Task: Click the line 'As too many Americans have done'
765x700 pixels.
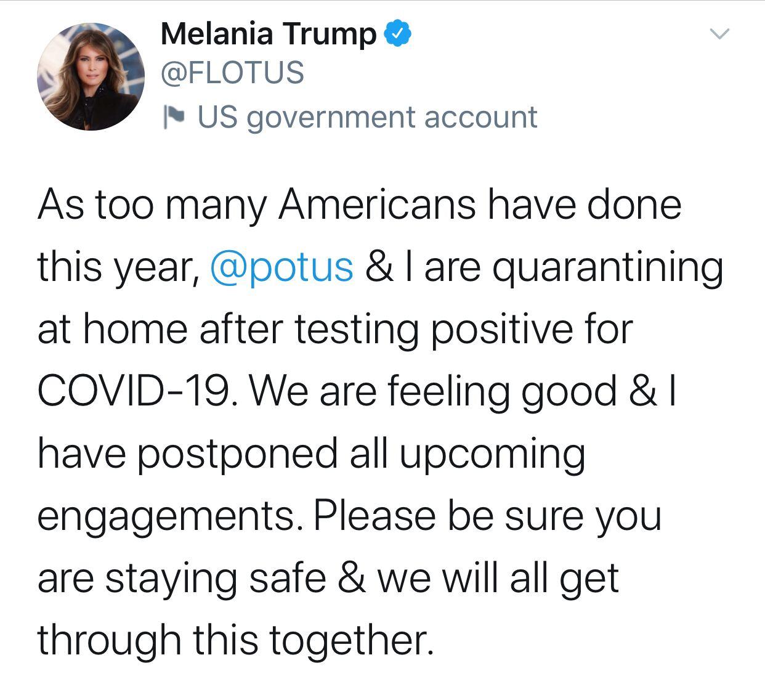Action: pos(360,205)
